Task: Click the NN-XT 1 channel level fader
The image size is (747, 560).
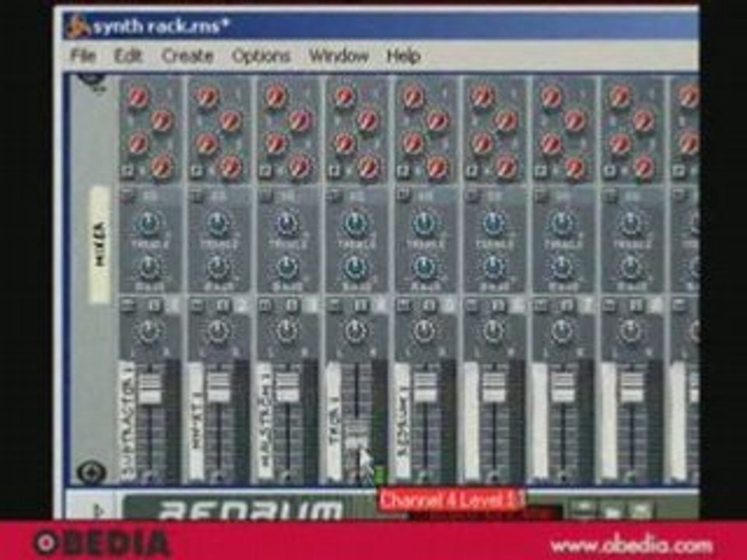Action: [218, 387]
